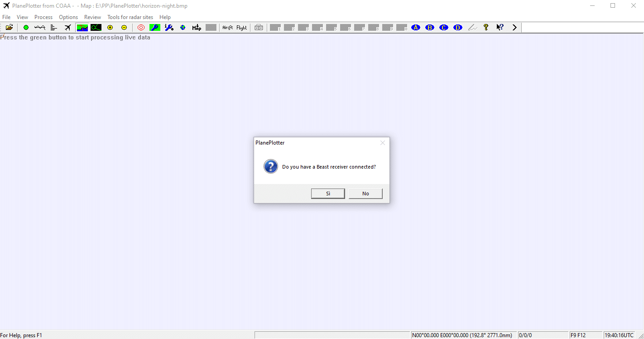Open the Process menu

click(x=43, y=17)
